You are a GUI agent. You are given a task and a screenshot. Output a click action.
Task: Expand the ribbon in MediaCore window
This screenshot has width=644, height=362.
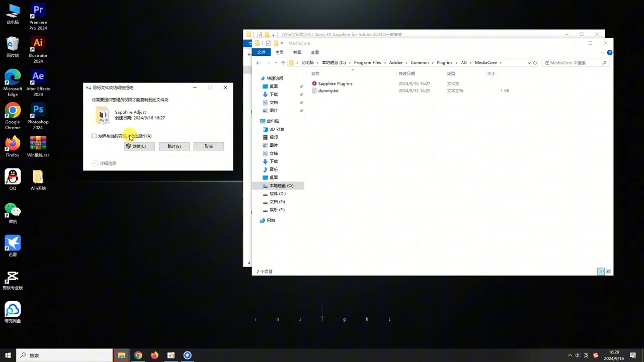[603, 52]
